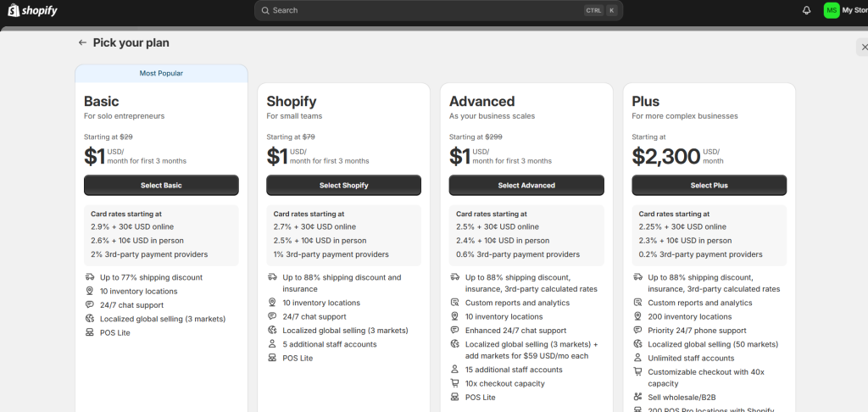Click the cart icon beside Customizable checkout
This screenshot has width=868, height=412.
[x=637, y=372]
